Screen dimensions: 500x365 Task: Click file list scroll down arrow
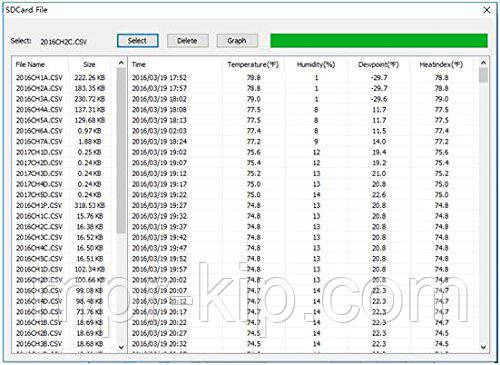(x=121, y=347)
